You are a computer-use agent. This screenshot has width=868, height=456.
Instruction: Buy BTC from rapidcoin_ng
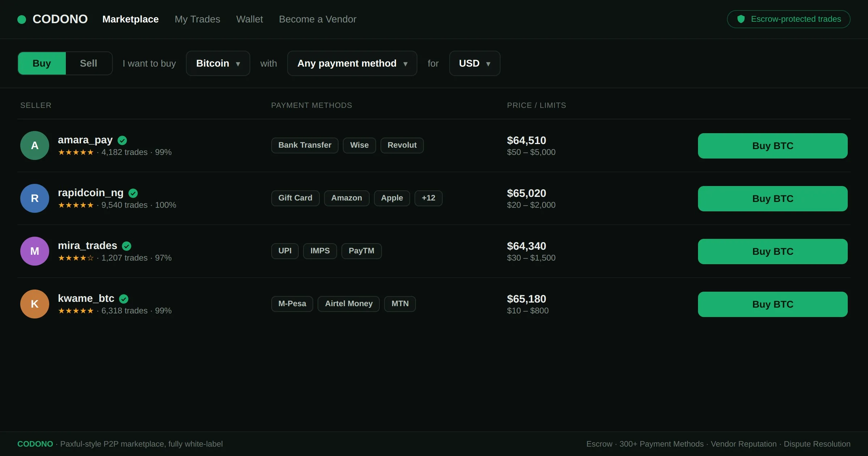pos(773,199)
